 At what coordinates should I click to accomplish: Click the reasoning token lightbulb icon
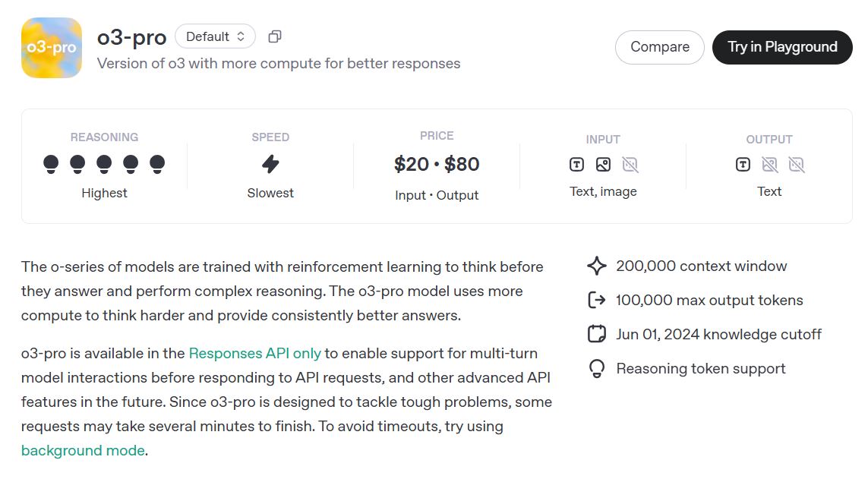[x=597, y=368]
